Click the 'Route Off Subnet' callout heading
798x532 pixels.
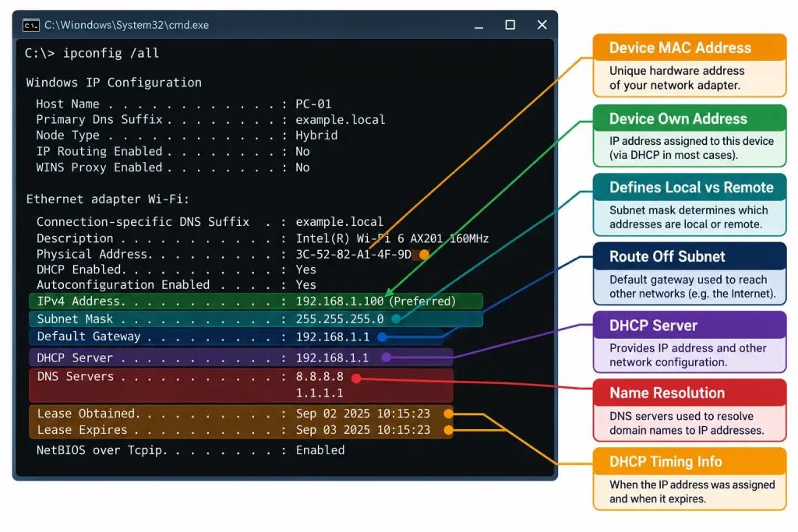(667, 256)
